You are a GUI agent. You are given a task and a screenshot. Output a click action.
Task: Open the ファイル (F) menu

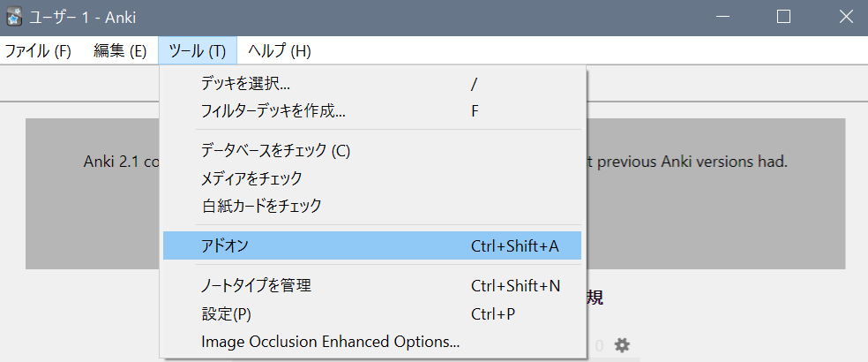click(x=38, y=50)
